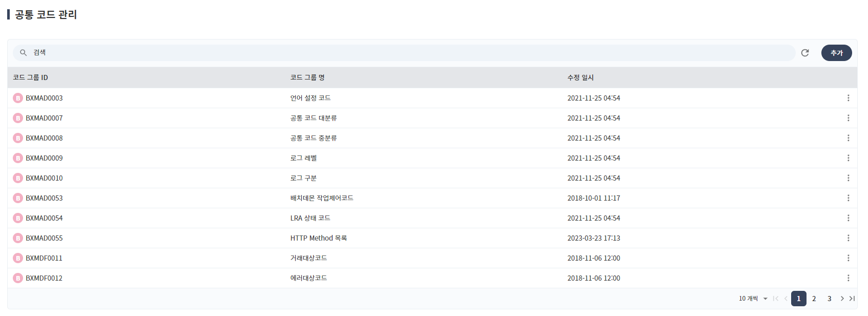This screenshot has height=316, width=868.
Task: Select the BXMAD0010 로그 구분 row
Action: point(303,178)
